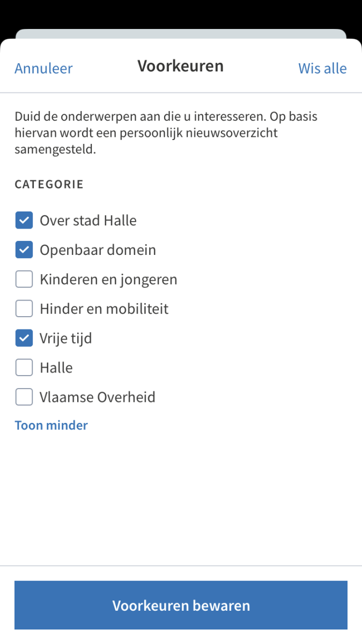Click 'Wis alle' to clear all selections
The width and height of the screenshot is (362, 644).
coord(322,68)
